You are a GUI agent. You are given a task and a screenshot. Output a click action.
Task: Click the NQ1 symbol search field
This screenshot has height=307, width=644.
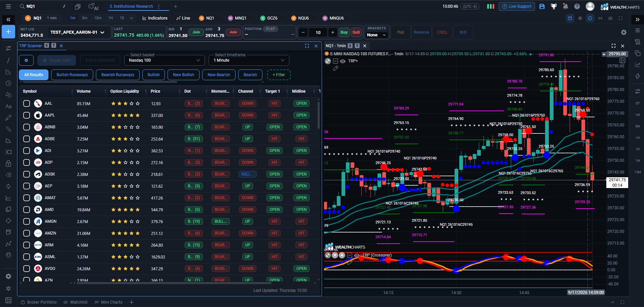tap(44, 6)
